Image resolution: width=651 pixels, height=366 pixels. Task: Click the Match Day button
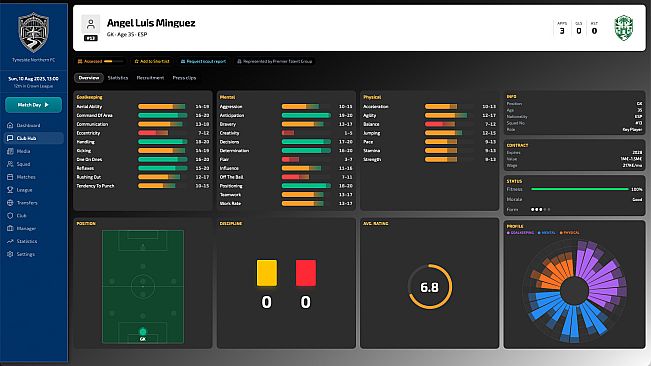pos(34,105)
